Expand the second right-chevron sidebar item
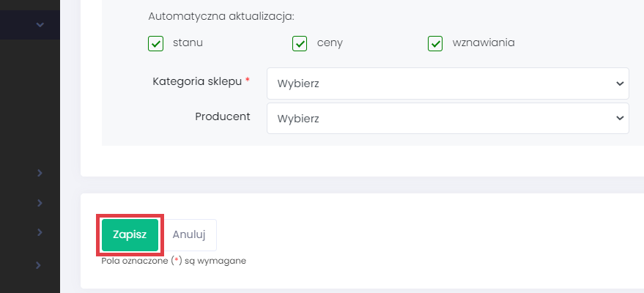The image size is (644, 293). coord(40,202)
